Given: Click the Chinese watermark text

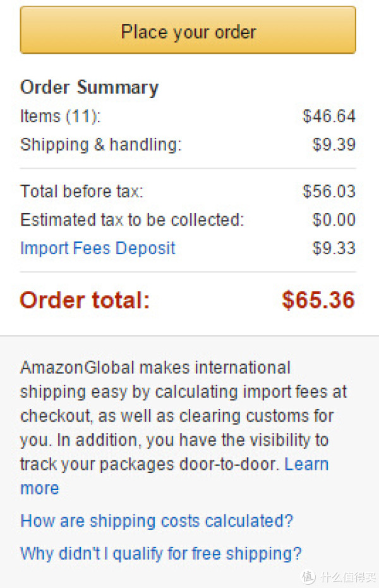Looking at the screenshot, I should [348, 577].
